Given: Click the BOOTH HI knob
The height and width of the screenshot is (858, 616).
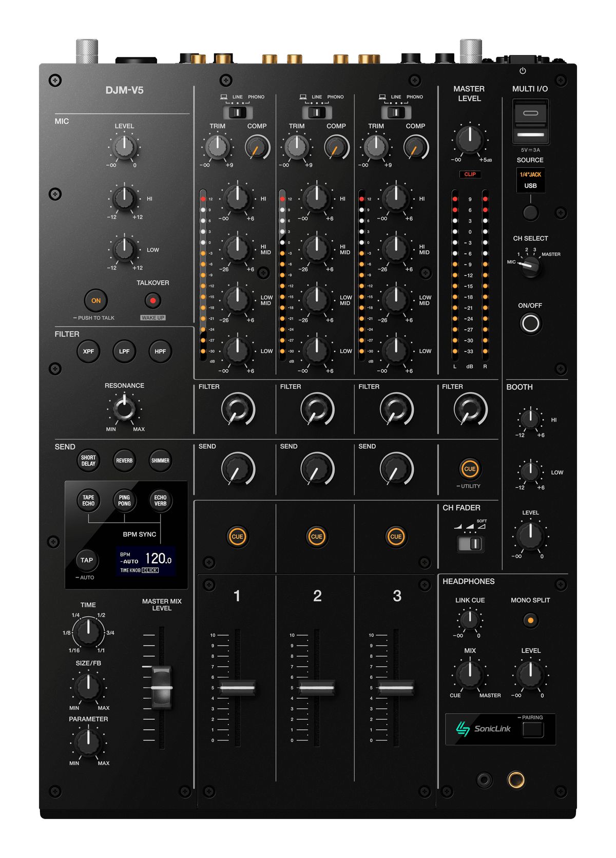Looking at the screenshot, I should click(x=530, y=419).
